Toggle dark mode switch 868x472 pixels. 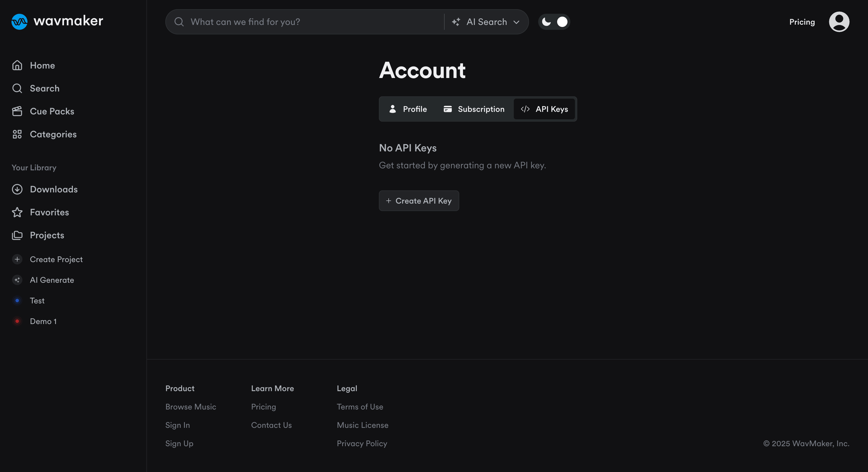[554, 22]
